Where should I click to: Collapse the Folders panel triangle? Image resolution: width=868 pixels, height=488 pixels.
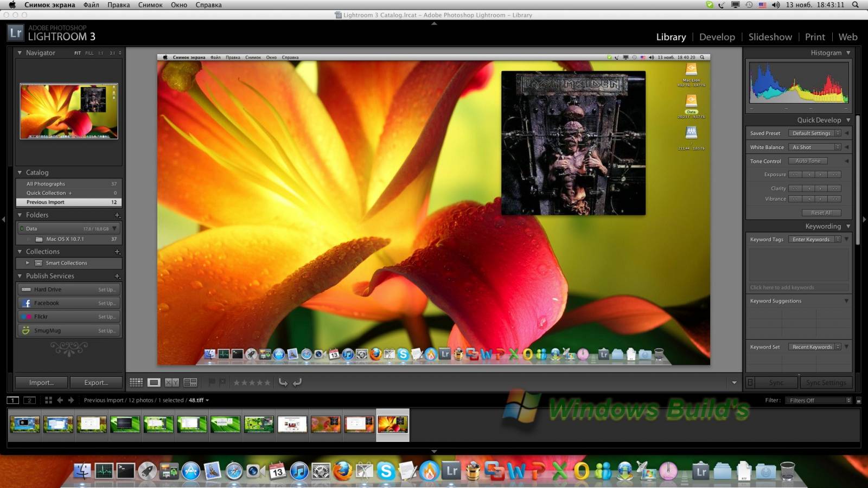click(x=20, y=215)
